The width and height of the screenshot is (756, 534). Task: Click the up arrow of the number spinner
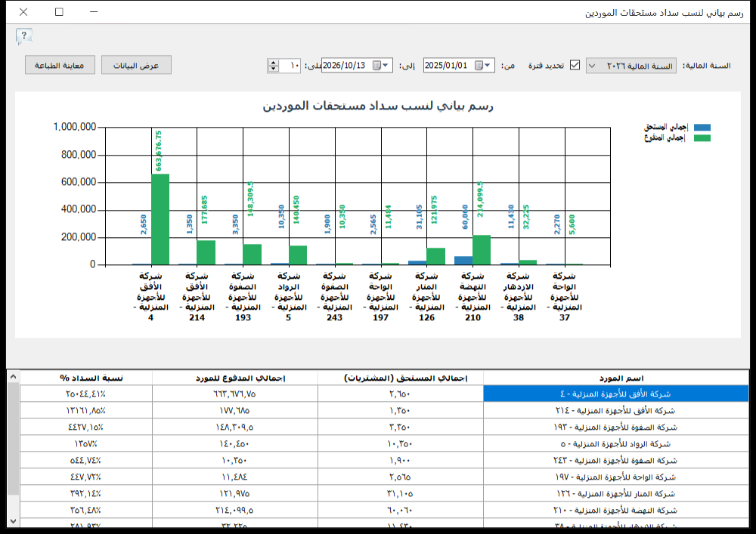point(274,62)
